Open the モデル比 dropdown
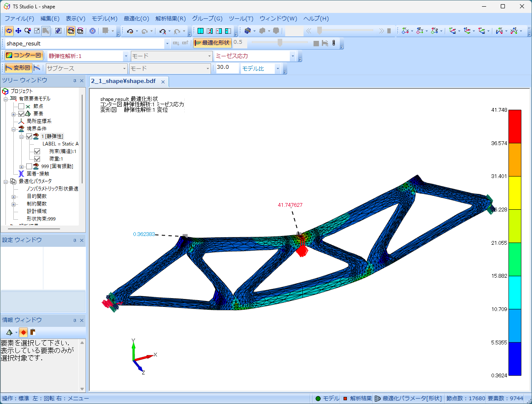This screenshot has height=404, width=532. pyautogui.click(x=278, y=68)
